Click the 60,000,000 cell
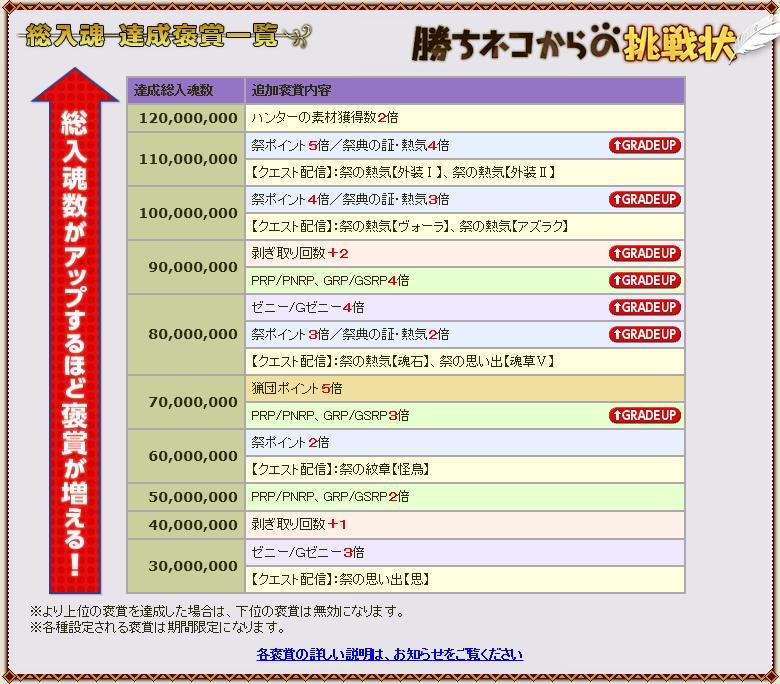This screenshot has width=780, height=684. [186, 456]
